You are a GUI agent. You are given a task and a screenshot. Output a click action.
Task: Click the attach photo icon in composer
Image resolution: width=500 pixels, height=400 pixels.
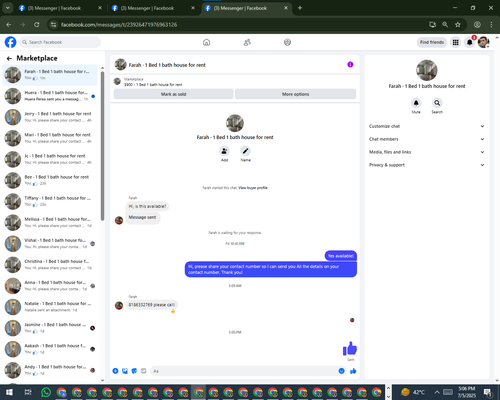click(x=125, y=371)
